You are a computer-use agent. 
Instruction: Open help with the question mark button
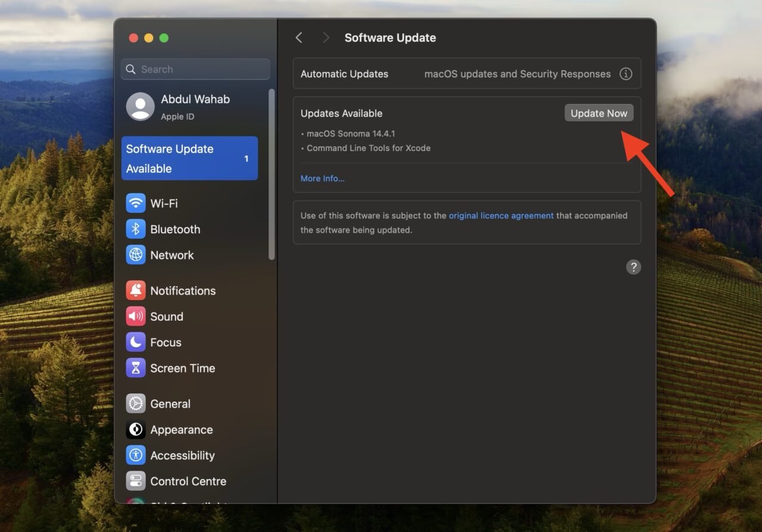(633, 267)
